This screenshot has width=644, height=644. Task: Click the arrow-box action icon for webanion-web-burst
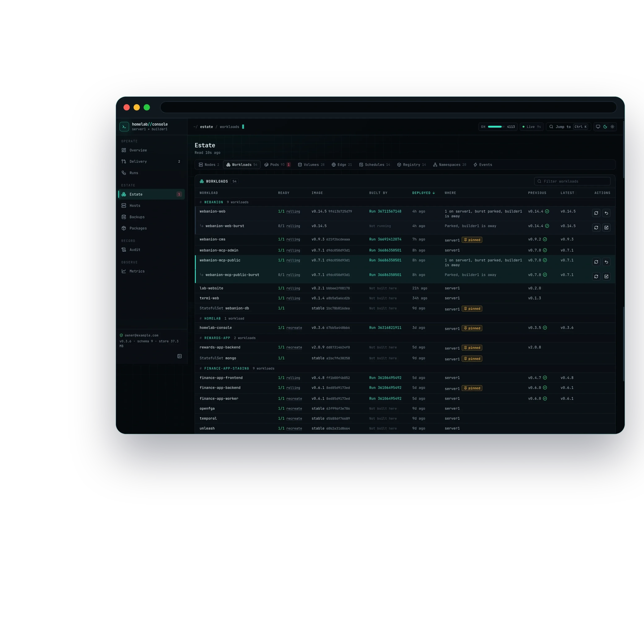(x=606, y=228)
